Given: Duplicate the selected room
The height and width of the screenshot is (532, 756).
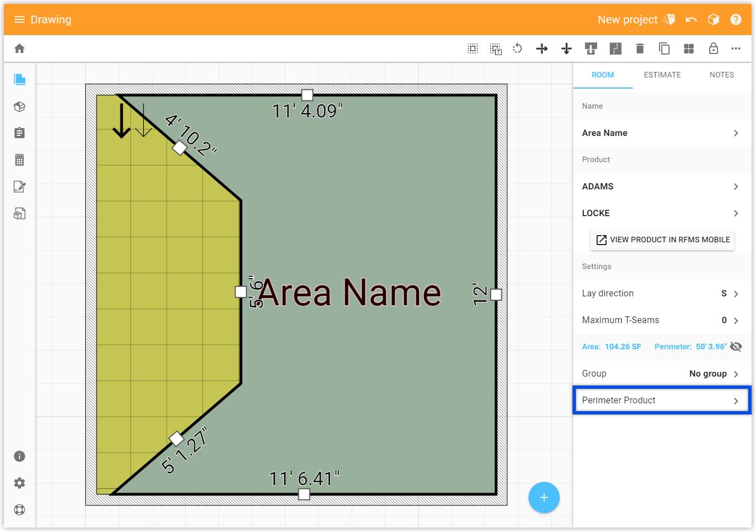Looking at the screenshot, I should coord(664,48).
